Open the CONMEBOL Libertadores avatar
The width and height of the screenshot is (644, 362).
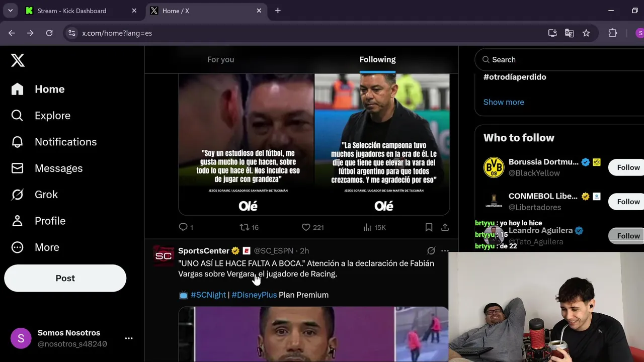click(494, 202)
